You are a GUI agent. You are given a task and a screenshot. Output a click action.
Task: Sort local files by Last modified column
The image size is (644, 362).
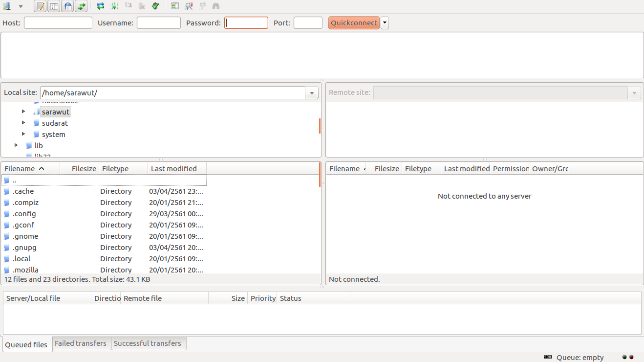(x=174, y=169)
